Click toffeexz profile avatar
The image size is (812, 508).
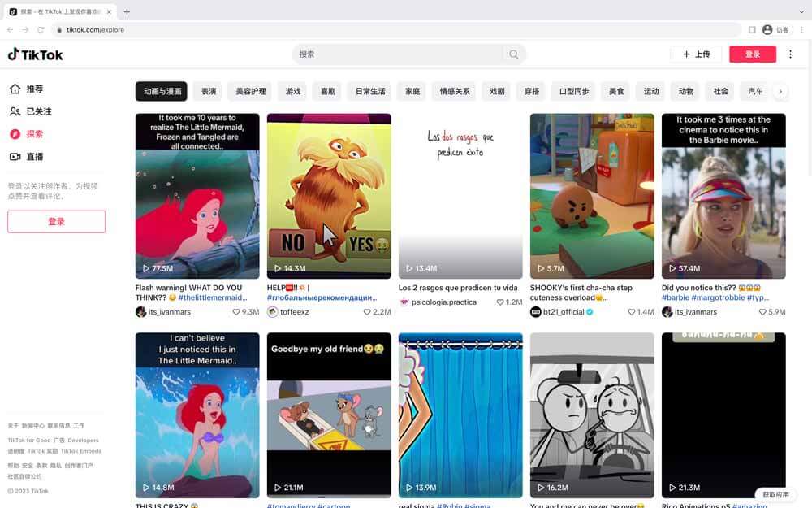(x=272, y=312)
